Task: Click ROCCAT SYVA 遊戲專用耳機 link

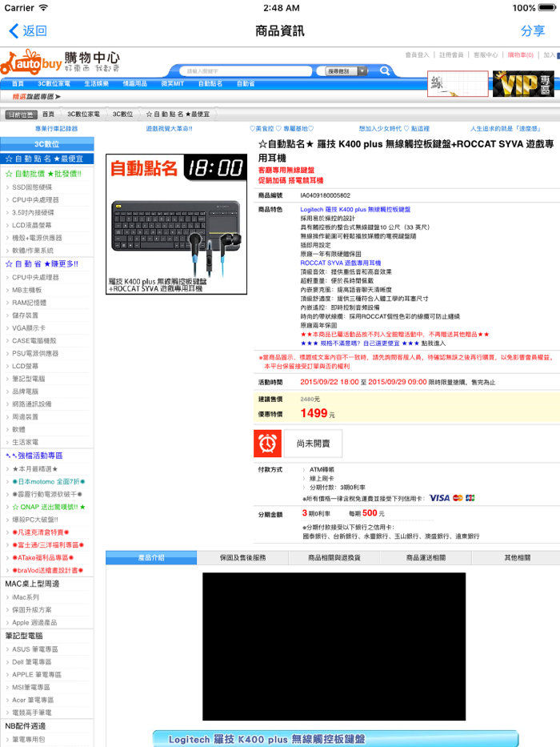Action: pyautogui.click(x=341, y=263)
